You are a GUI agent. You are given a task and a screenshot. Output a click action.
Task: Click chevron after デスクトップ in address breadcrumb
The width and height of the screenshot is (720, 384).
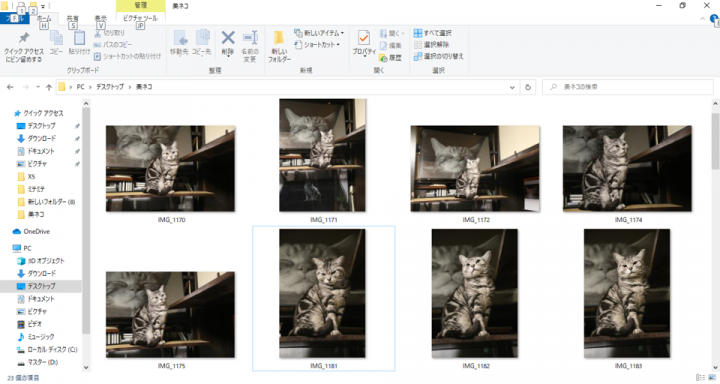(x=130, y=87)
